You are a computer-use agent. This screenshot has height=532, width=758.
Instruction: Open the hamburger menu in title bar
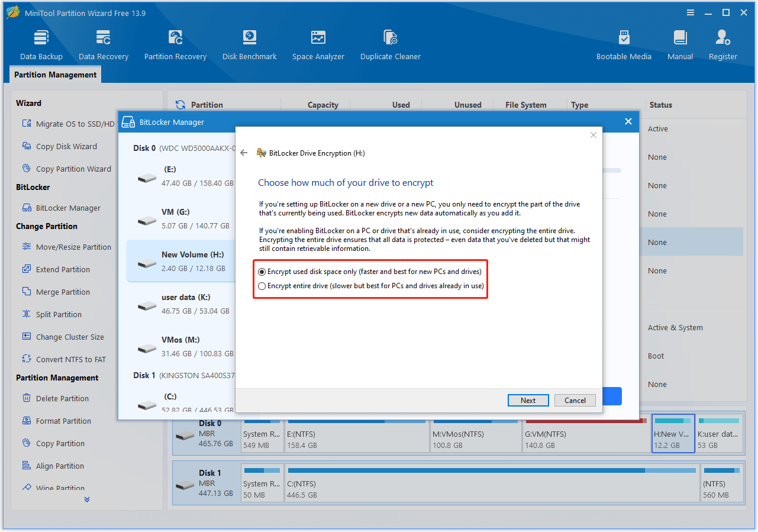691,12
